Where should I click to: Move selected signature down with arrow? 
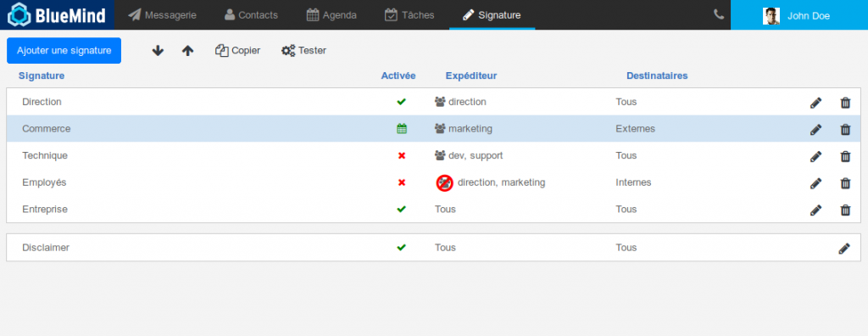click(x=158, y=50)
